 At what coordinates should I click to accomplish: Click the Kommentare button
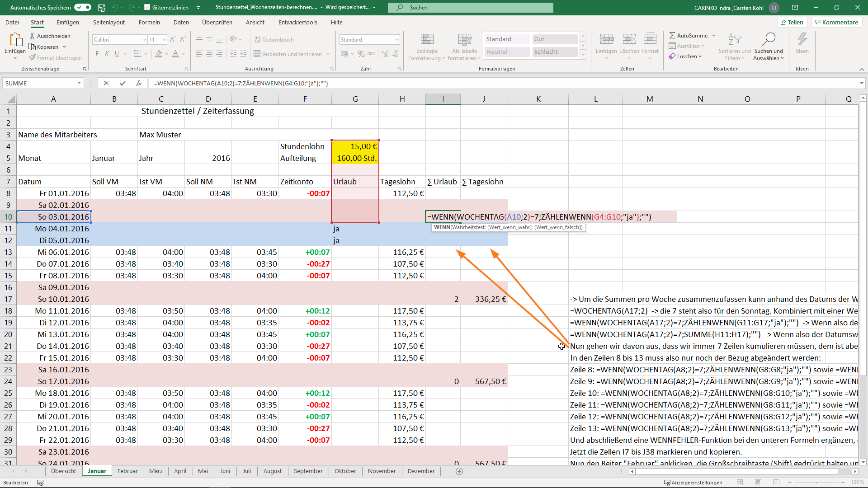(x=836, y=22)
